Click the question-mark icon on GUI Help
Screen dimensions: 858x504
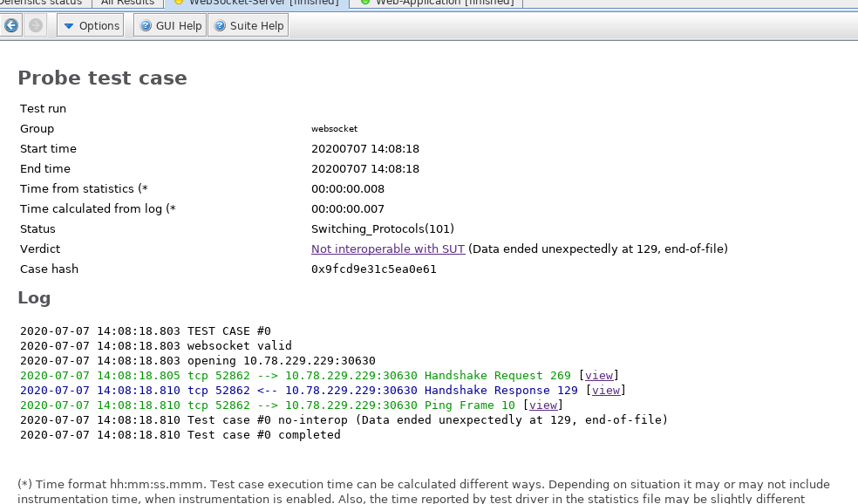point(144,25)
